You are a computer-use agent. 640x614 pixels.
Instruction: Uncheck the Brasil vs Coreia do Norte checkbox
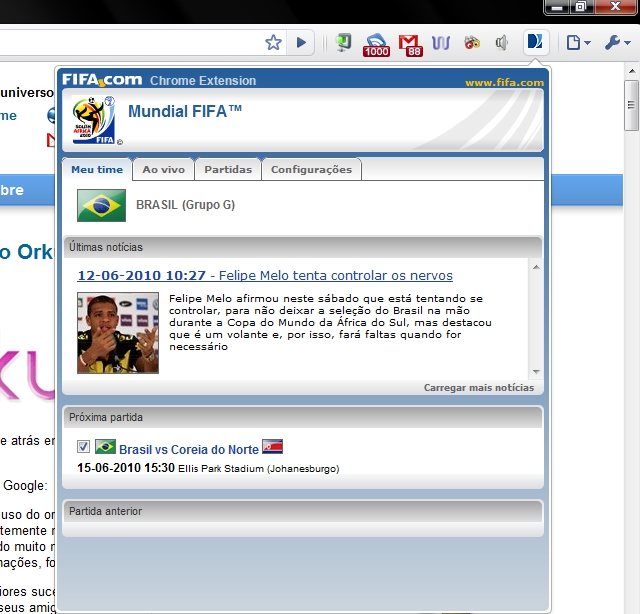83,447
